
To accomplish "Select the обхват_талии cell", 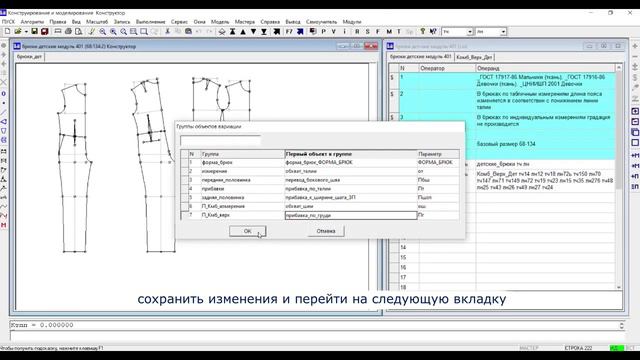I will coord(351,171).
